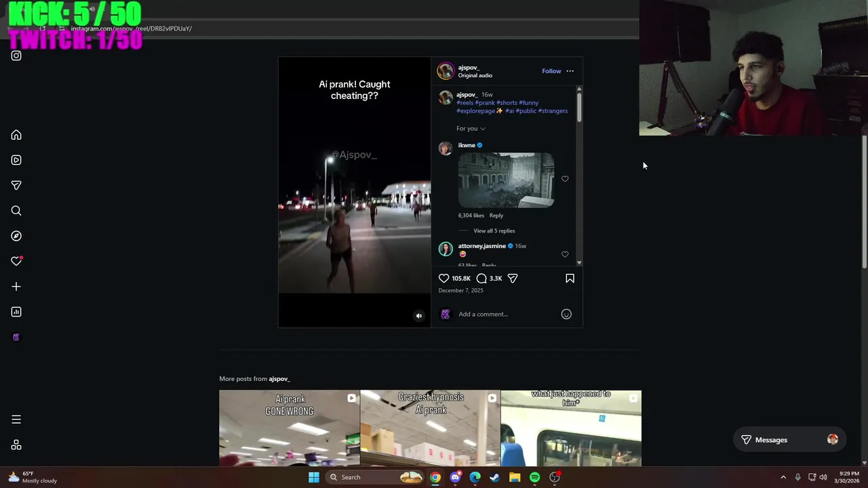Open the taskbar clock showing 9:29 PM
The image size is (868, 488).
(848, 477)
